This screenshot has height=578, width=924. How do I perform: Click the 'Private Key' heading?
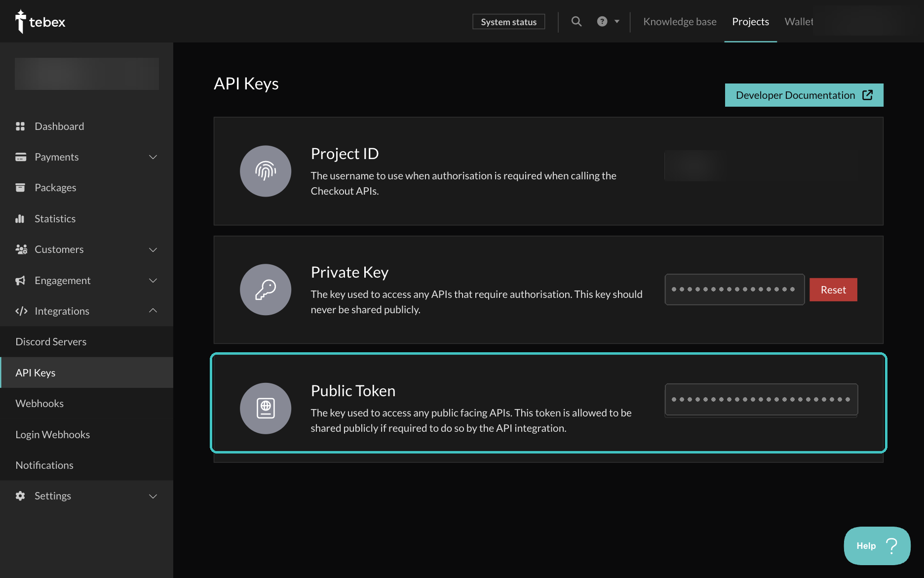pyautogui.click(x=349, y=272)
